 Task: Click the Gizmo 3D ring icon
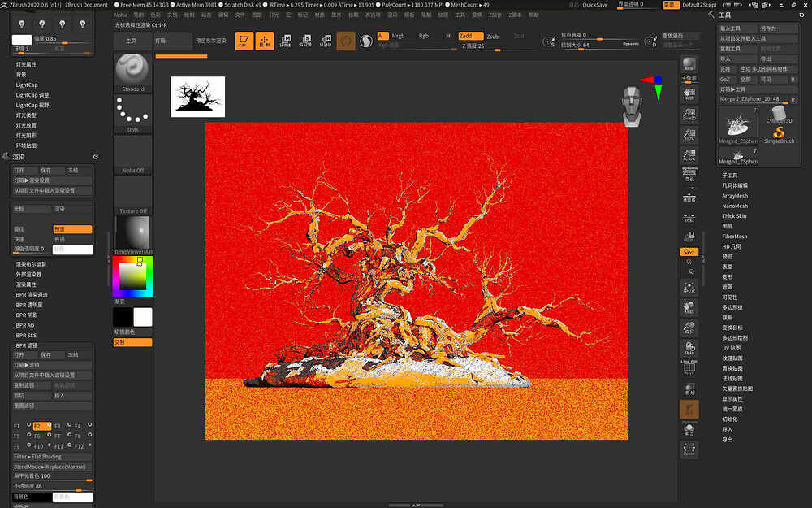point(346,41)
